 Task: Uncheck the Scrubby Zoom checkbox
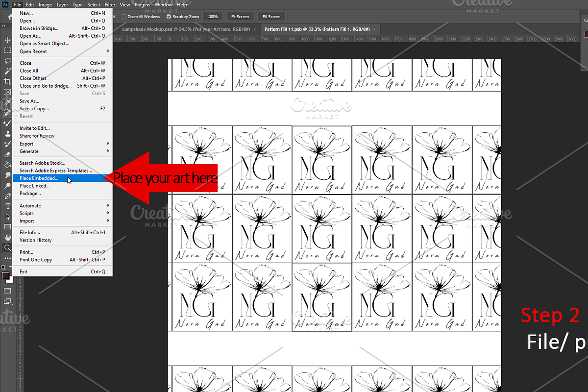[169, 17]
